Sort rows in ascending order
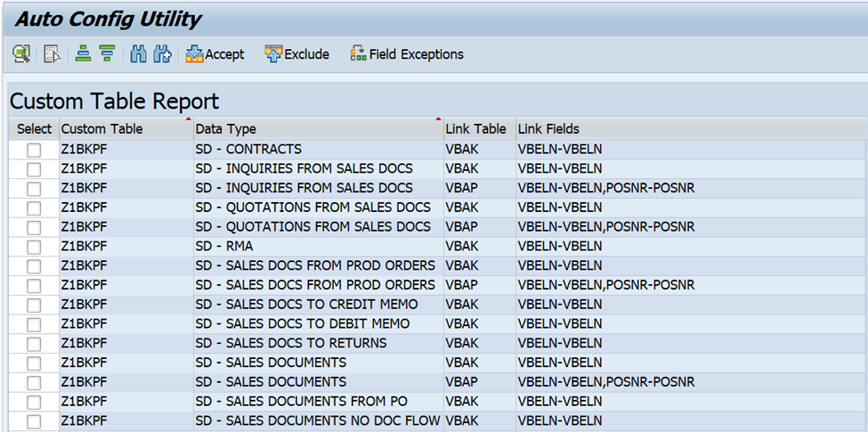The width and height of the screenshot is (868, 432). [x=83, y=54]
